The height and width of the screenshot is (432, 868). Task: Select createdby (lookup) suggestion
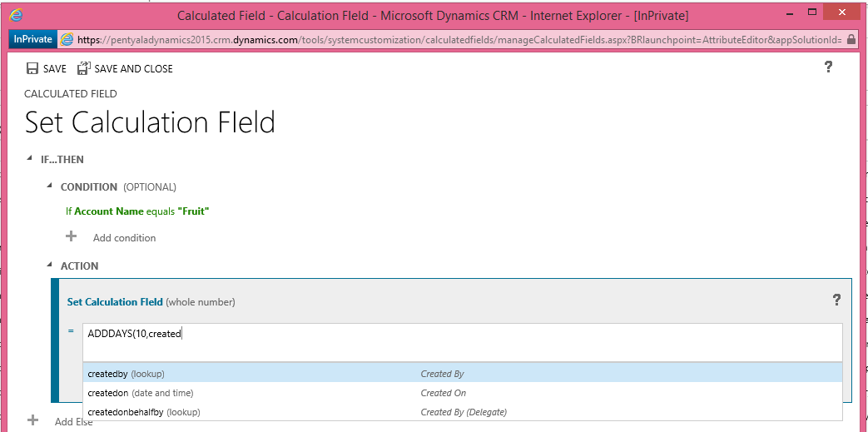126,374
